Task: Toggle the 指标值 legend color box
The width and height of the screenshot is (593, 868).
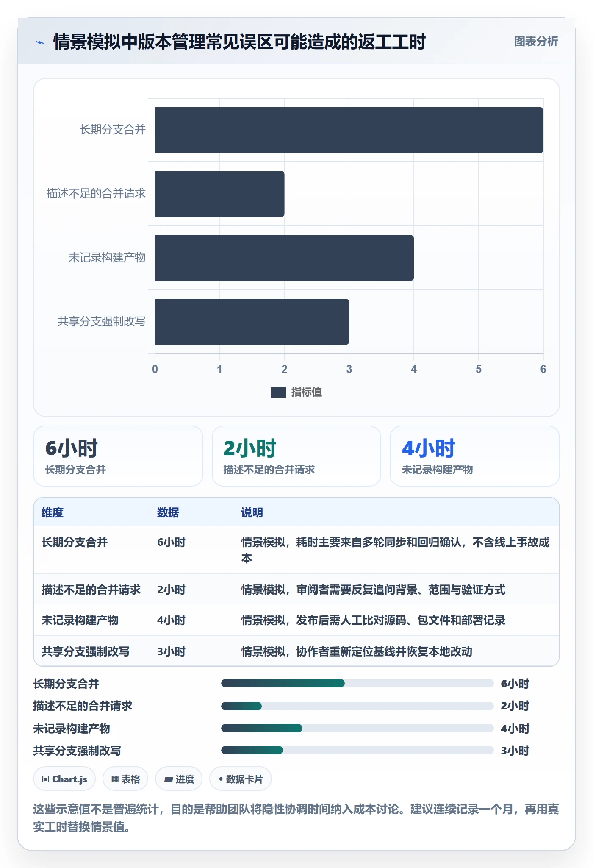Action: point(278,392)
